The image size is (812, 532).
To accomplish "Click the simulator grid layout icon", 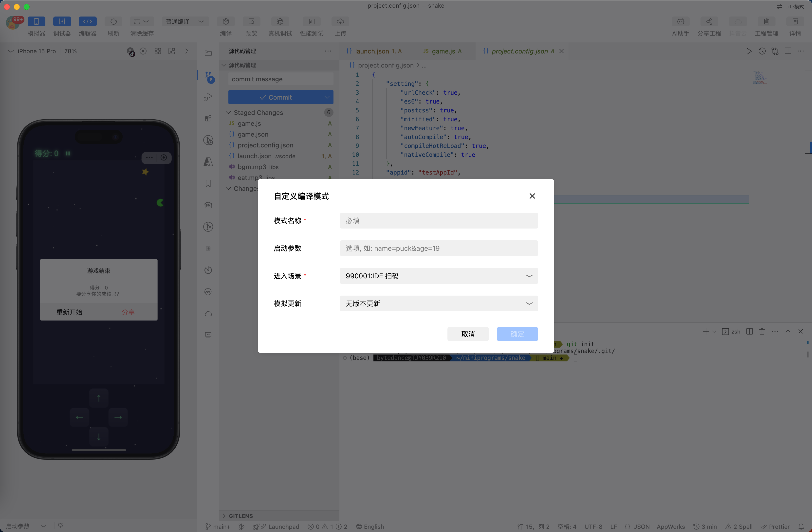I will [158, 51].
